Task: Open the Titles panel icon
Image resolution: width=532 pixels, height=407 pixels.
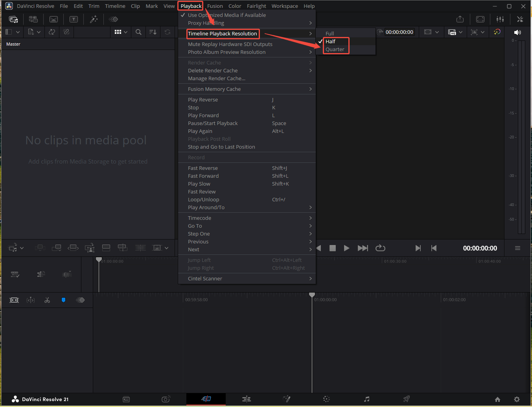Action: (74, 19)
